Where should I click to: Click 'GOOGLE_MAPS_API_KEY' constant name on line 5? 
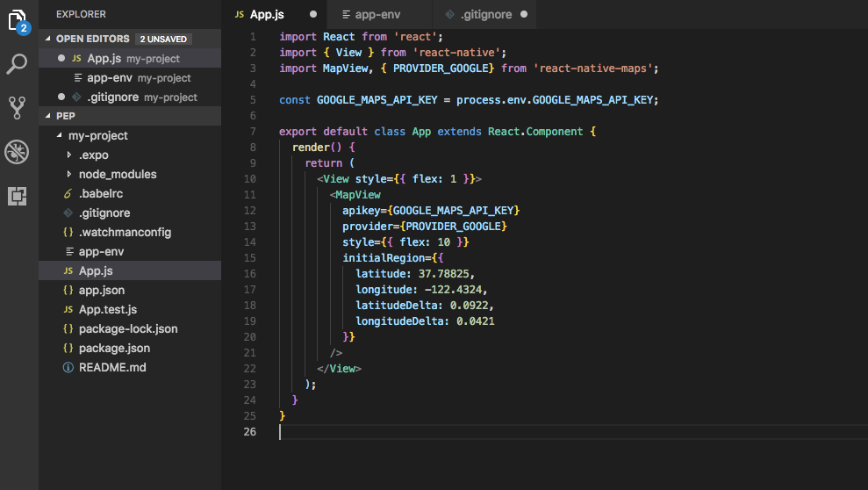377,99
